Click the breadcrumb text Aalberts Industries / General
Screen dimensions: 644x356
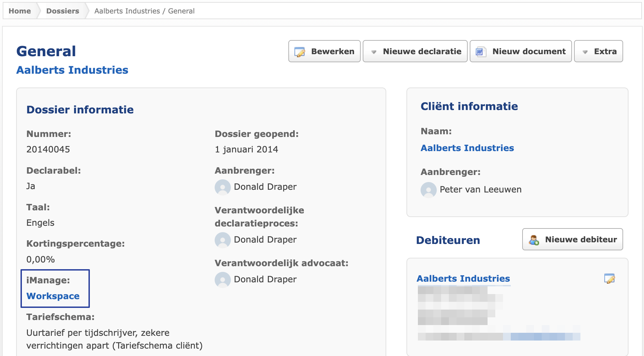click(x=144, y=11)
